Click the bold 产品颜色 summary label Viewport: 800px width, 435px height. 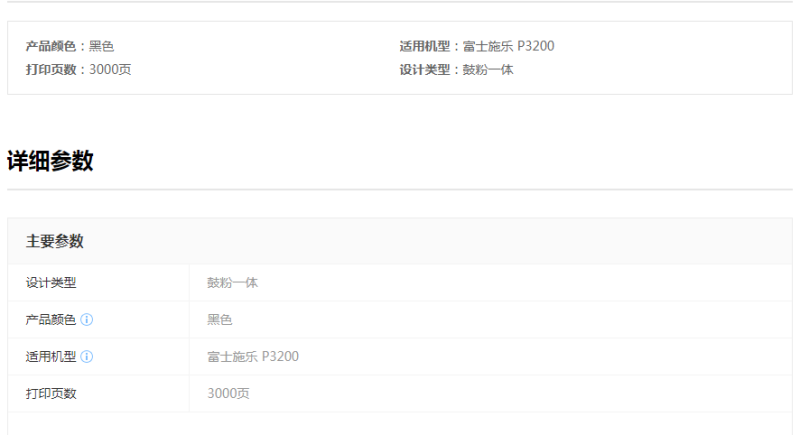coord(51,46)
